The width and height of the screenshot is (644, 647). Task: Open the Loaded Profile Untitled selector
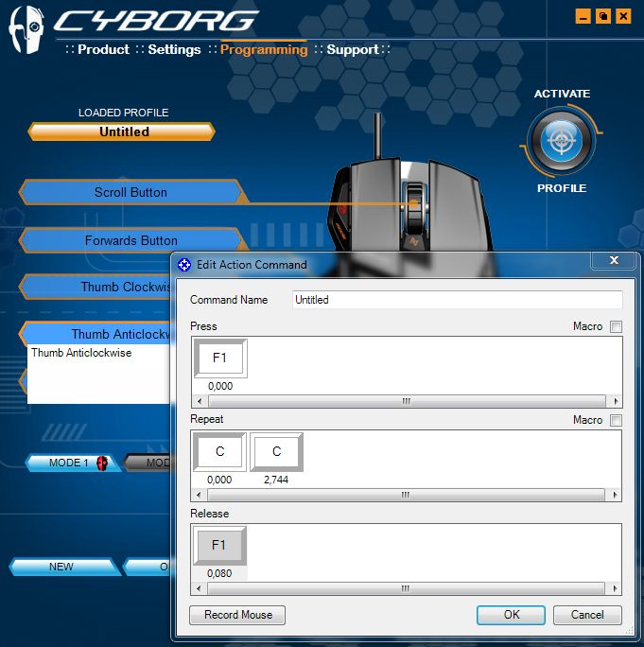(x=124, y=132)
